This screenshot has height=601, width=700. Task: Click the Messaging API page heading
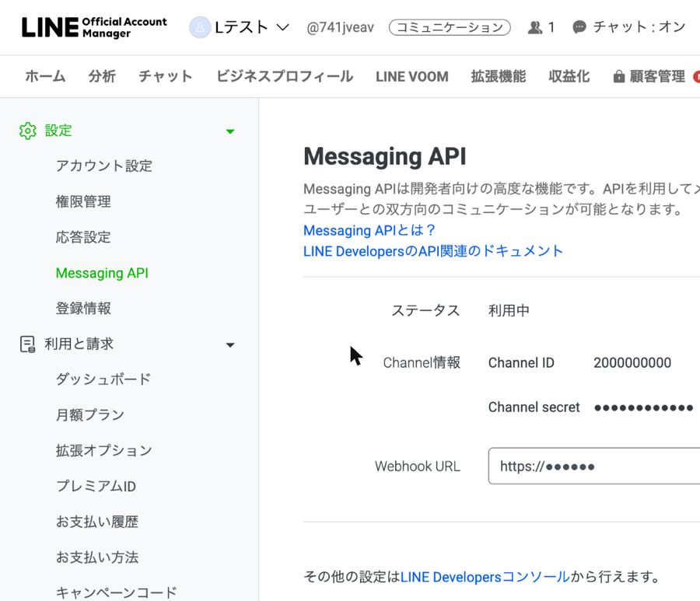pos(385,157)
